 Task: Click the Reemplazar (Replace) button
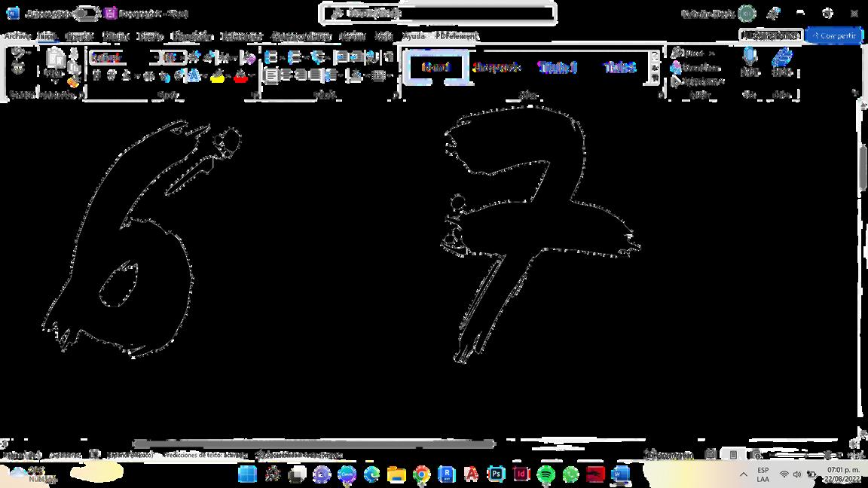click(695, 68)
